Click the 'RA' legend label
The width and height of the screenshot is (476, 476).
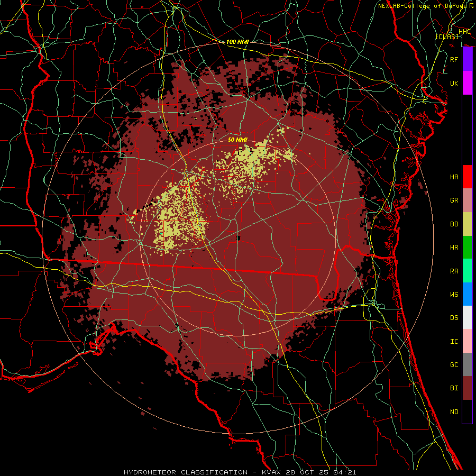[x=454, y=271]
